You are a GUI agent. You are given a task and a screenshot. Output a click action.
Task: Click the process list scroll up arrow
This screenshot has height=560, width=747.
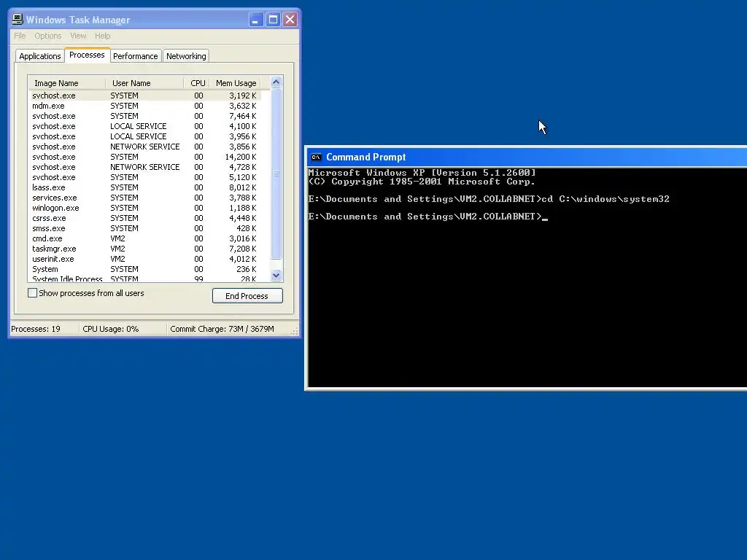276,82
